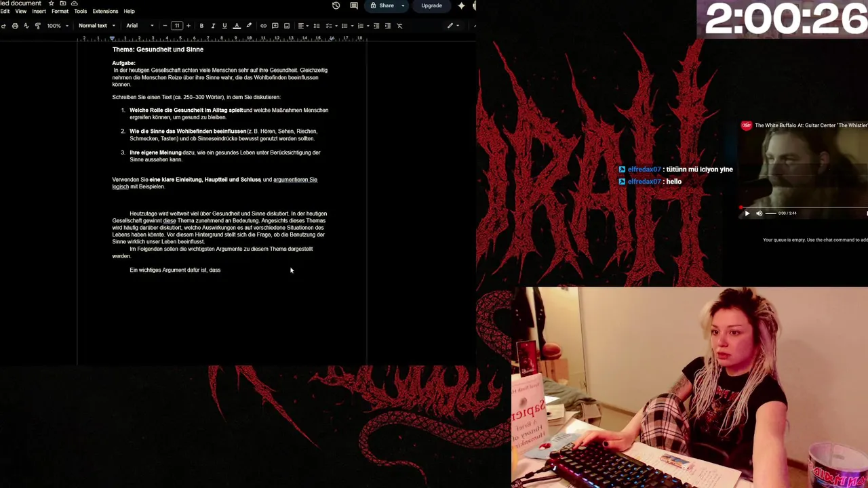Click heading 'Thema: Gesundheit und Sinne'

tap(158, 49)
